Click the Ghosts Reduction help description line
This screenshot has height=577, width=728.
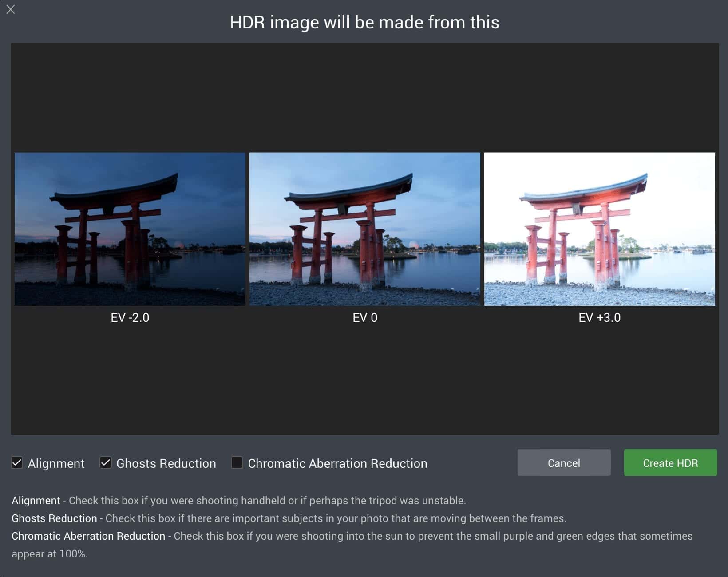tap(289, 518)
